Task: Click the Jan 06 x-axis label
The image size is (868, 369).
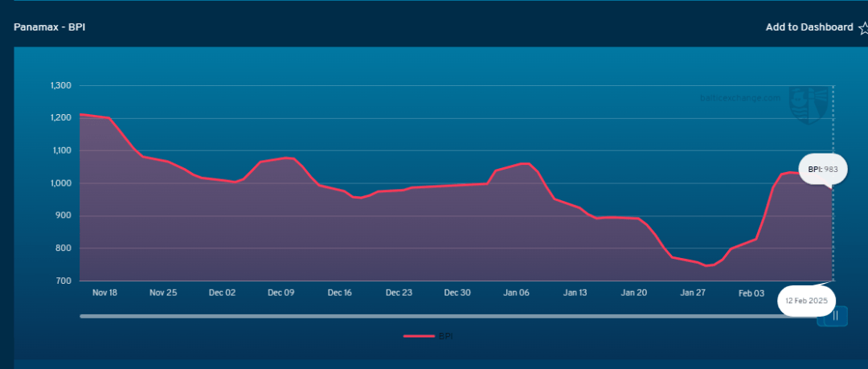Action: [517, 293]
